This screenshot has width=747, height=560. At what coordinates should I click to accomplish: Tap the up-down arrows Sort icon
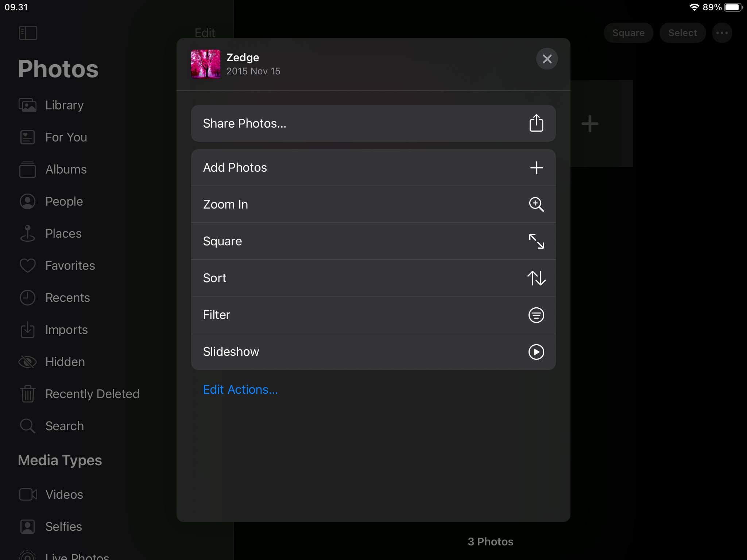pyautogui.click(x=536, y=278)
